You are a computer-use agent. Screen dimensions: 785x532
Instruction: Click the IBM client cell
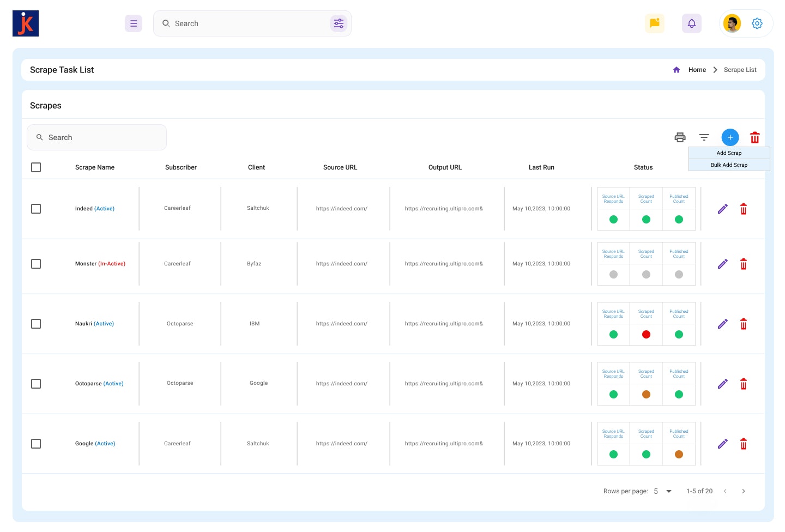click(255, 324)
